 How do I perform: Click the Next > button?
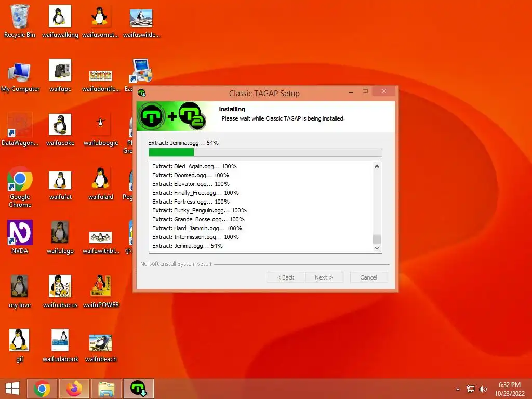[x=324, y=277]
